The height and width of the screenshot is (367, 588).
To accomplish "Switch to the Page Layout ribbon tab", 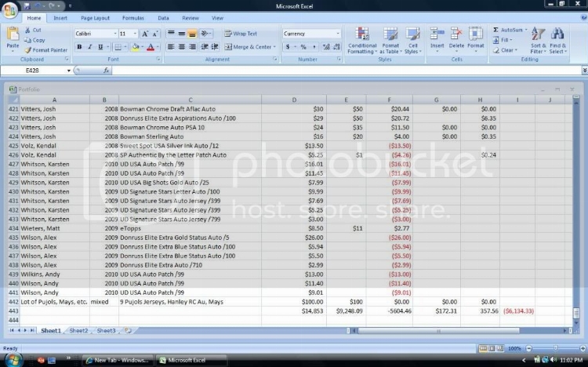I will [x=95, y=18].
